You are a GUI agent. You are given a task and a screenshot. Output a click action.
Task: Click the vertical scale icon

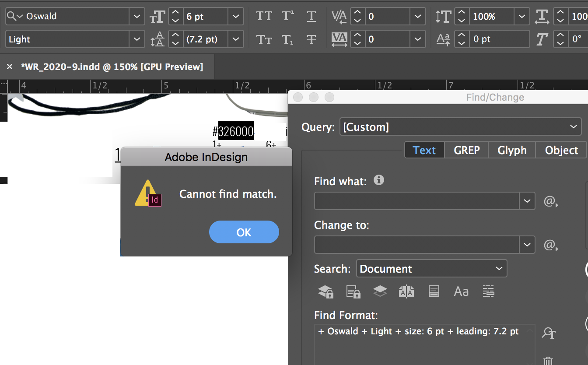pos(443,17)
